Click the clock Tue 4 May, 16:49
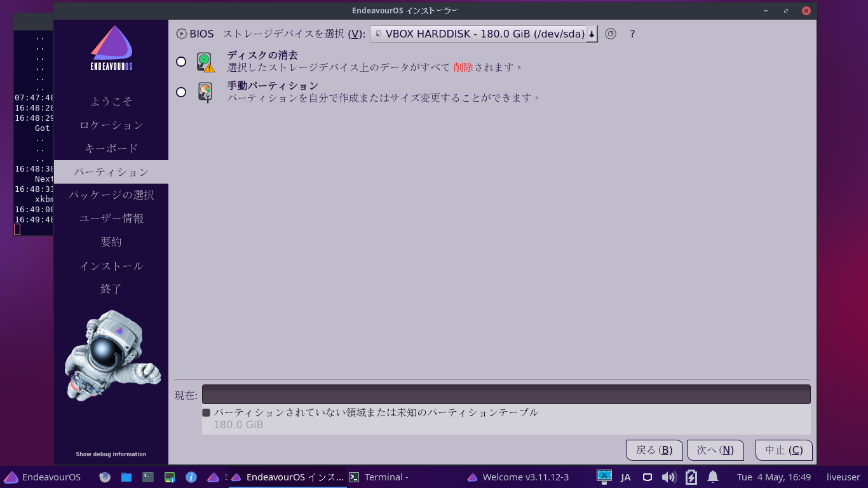This screenshot has height=488, width=868. click(774, 477)
